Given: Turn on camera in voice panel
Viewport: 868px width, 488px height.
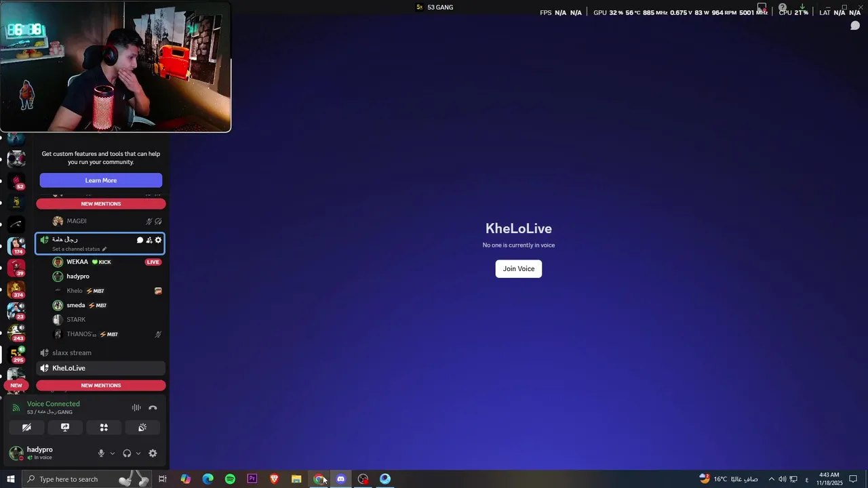Looking at the screenshot, I should [x=26, y=428].
